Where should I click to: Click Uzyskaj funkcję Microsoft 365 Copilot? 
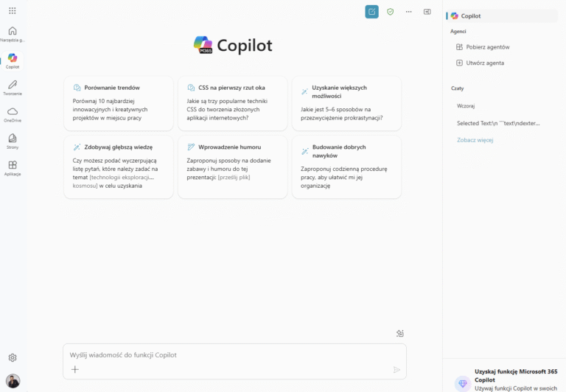pyautogui.click(x=516, y=375)
